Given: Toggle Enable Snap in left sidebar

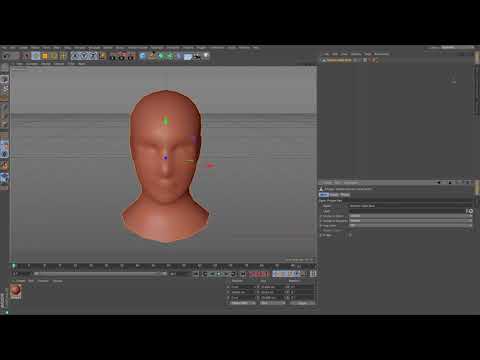Looking at the screenshot, I should tap(4, 164).
